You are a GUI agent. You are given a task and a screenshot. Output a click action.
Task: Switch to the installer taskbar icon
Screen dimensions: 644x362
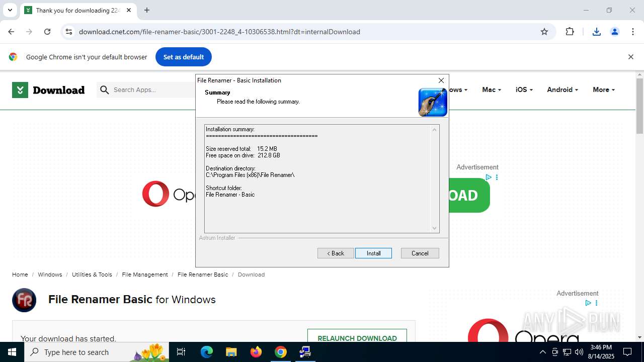pyautogui.click(x=305, y=352)
